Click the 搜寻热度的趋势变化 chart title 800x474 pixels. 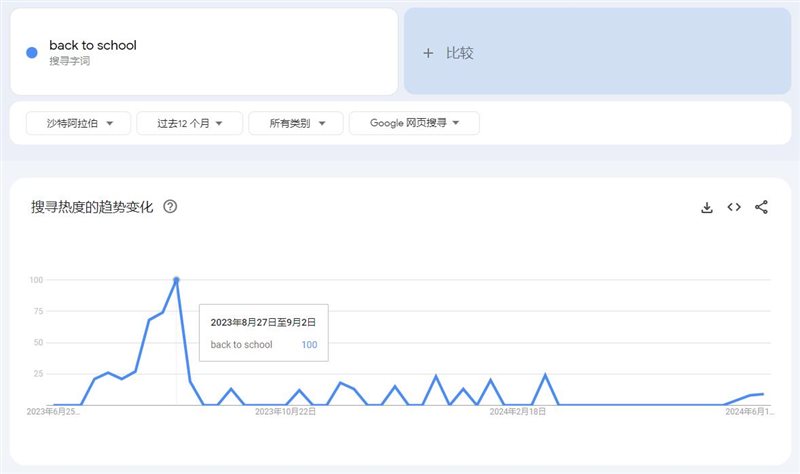(92, 207)
